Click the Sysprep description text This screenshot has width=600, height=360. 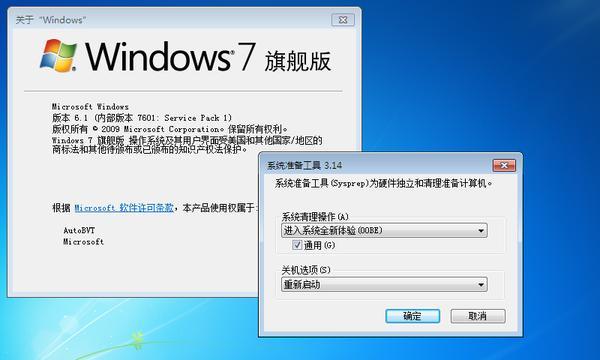tap(383, 184)
